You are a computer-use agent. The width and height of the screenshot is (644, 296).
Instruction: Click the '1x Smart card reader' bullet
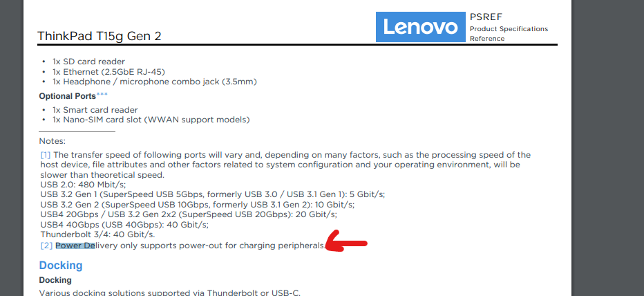(x=95, y=110)
